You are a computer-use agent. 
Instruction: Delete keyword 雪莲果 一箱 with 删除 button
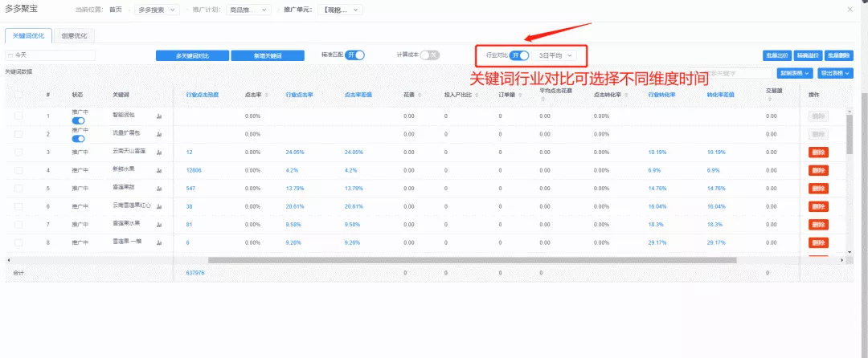819,243
